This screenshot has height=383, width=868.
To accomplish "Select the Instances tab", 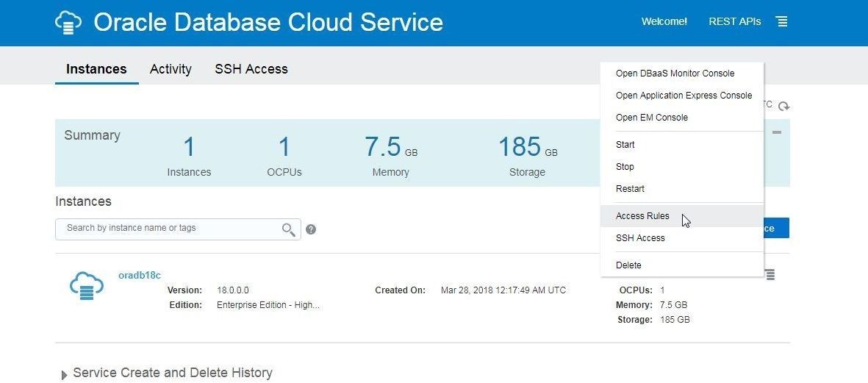I will tap(96, 69).
